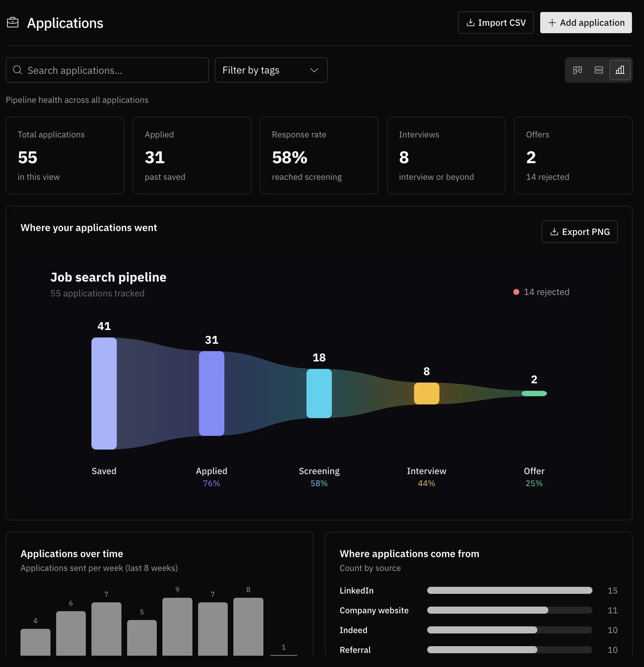This screenshot has width=644, height=667.
Task: Click the green Offer funnel bar
Action: coord(534,394)
